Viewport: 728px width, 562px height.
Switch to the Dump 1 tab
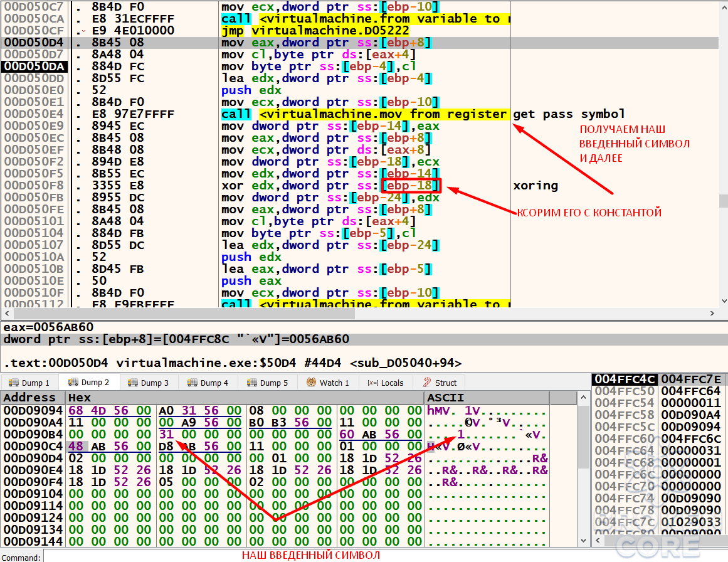coord(29,383)
